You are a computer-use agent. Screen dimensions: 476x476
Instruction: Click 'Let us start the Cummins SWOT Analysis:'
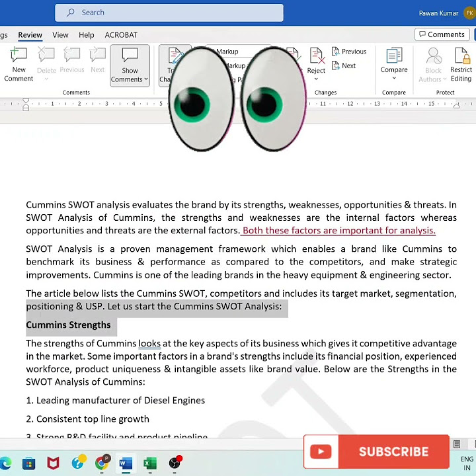(x=194, y=306)
